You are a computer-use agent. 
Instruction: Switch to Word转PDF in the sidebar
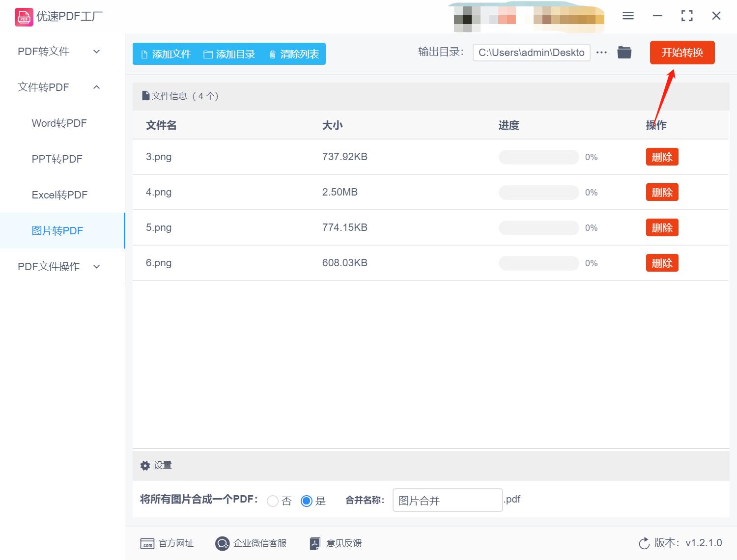click(x=59, y=123)
